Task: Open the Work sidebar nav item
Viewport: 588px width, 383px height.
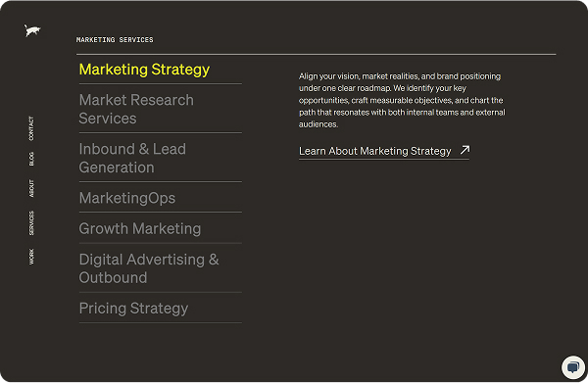Action: click(31, 257)
